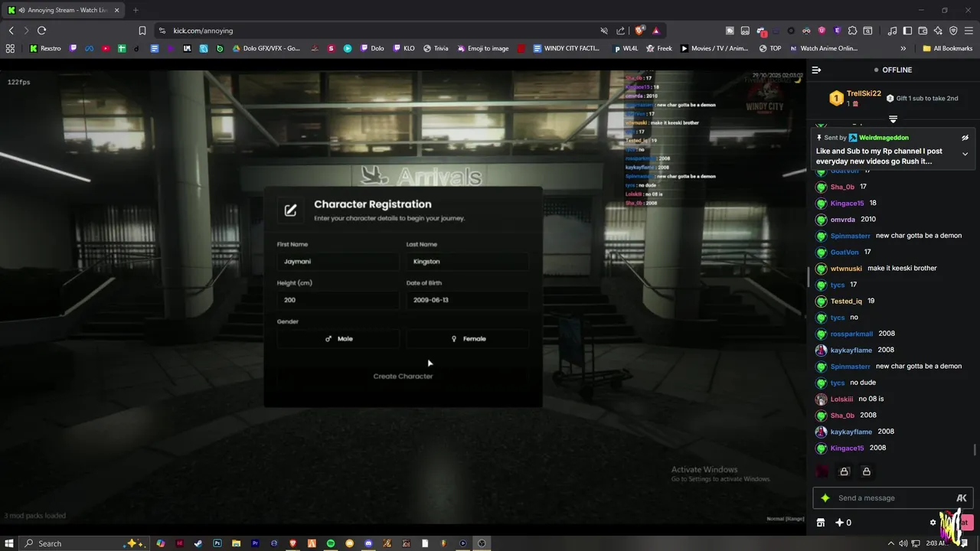980x551 pixels.
Task: Click the Windows taskbar Search box
Action: click(84, 543)
